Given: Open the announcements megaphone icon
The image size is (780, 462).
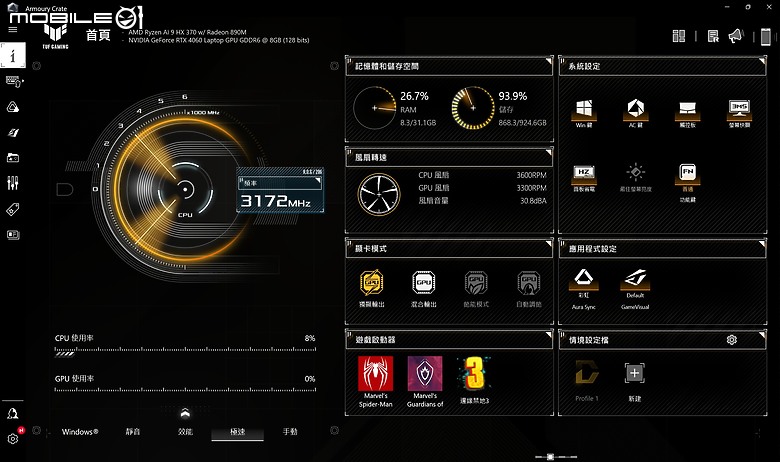Looking at the screenshot, I should click(x=736, y=36).
